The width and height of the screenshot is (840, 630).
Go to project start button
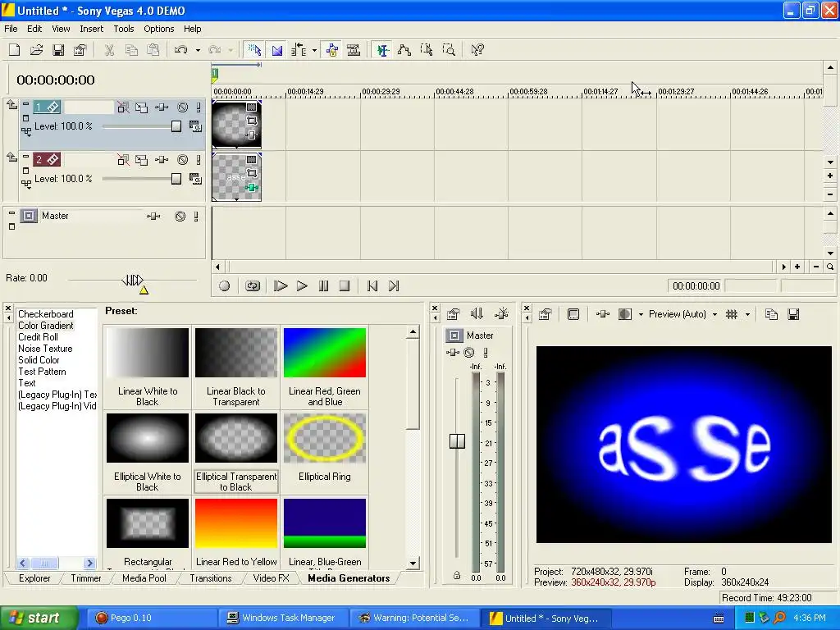[x=372, y=286]
